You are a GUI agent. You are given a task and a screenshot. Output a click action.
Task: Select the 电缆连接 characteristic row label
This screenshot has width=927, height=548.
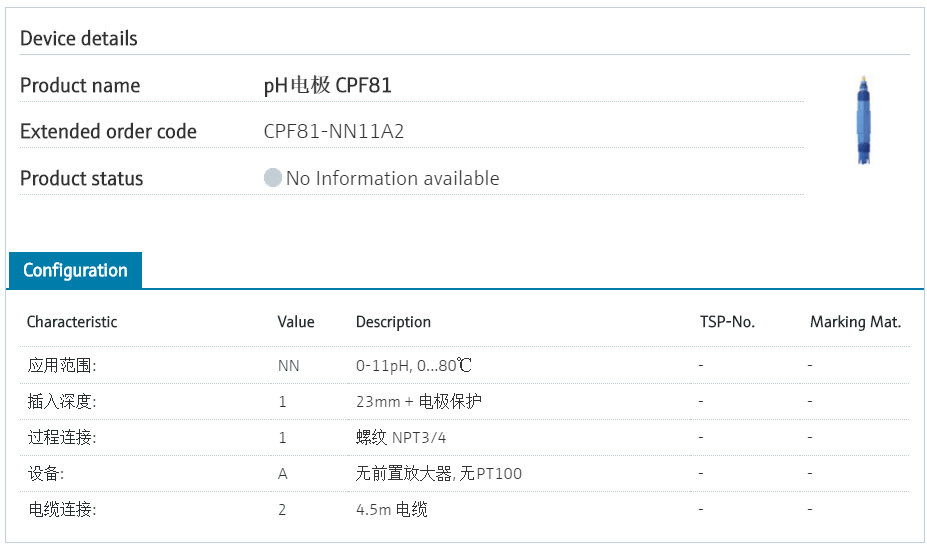(x=62, y=510)
